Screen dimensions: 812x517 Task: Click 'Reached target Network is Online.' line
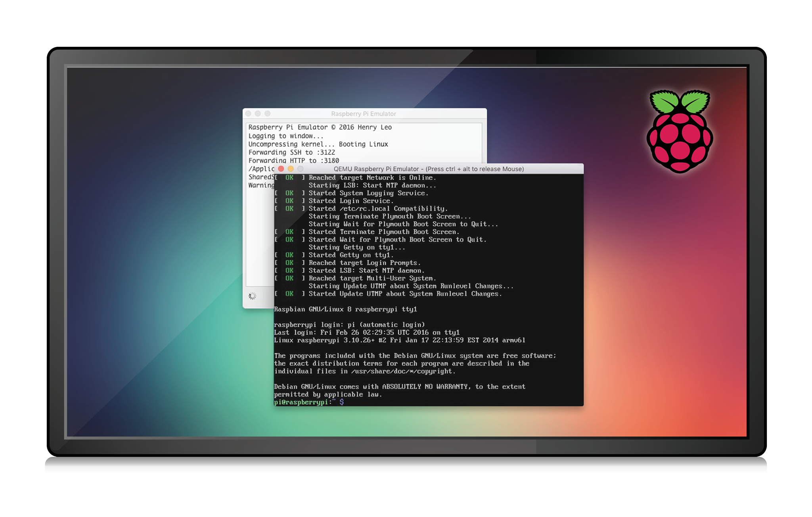tap(372, 178)
